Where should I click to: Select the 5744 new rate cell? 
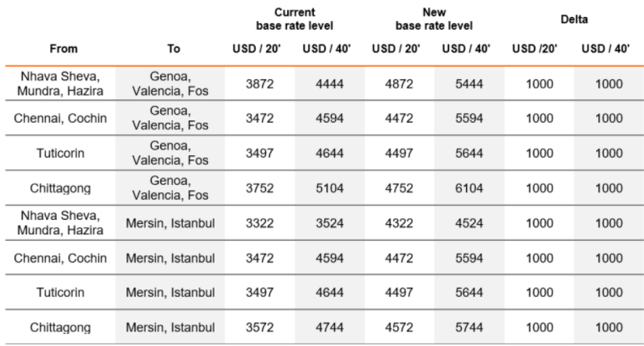[x=468, y=327]
